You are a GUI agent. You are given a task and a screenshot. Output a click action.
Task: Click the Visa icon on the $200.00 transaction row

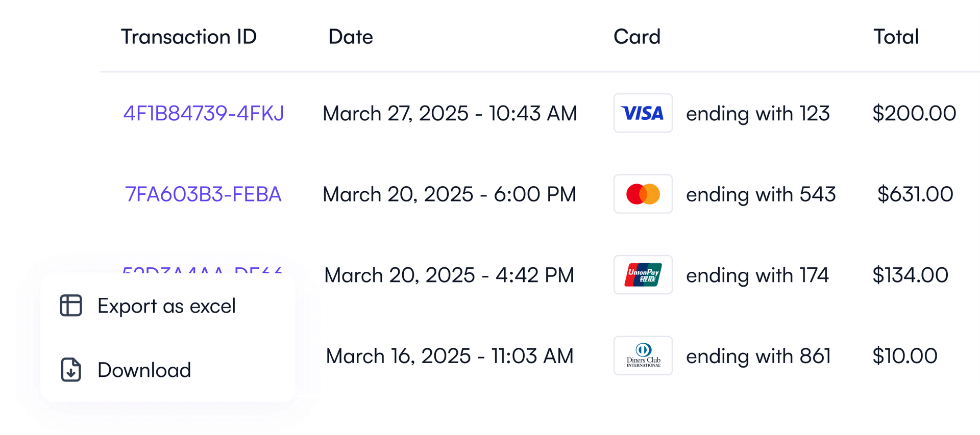click(643, 113)
